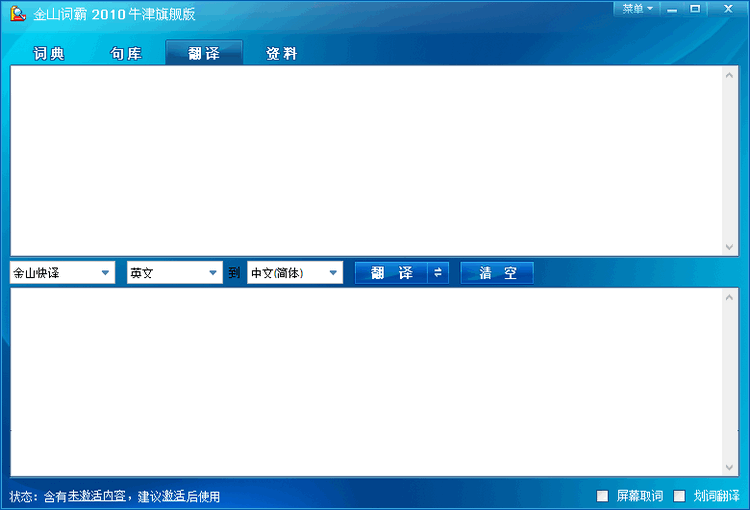Minimize the 金山词霸 window
This screenshot has width=750, height=510.
point(672,9)
